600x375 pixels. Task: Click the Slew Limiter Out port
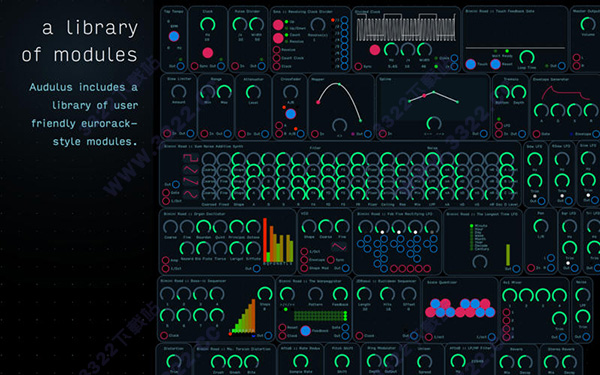pos(190,134)
